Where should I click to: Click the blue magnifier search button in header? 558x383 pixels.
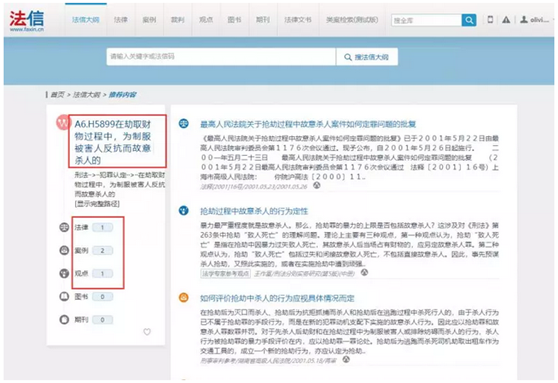469,20
